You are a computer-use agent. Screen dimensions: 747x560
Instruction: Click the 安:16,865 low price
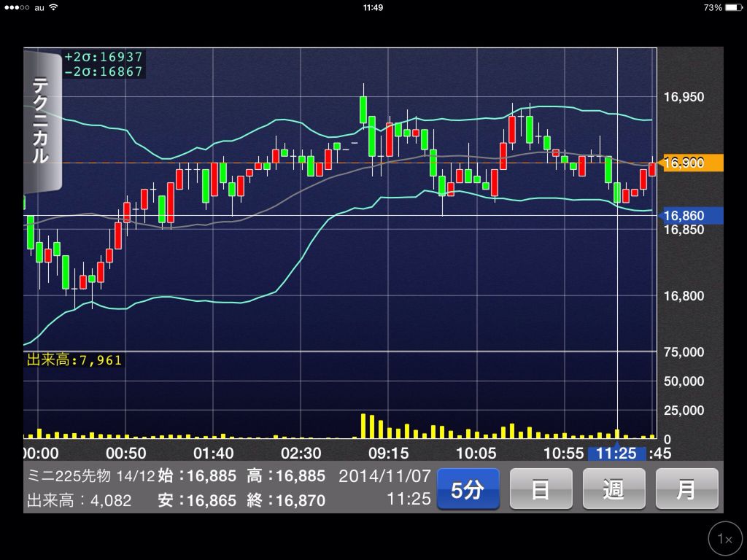click(197, 500)
